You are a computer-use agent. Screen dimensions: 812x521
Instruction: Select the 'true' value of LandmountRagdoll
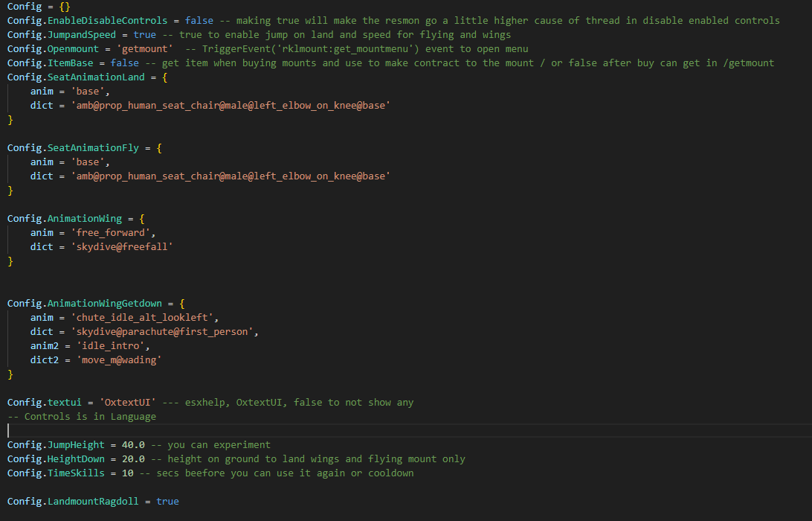coord(167,502)
